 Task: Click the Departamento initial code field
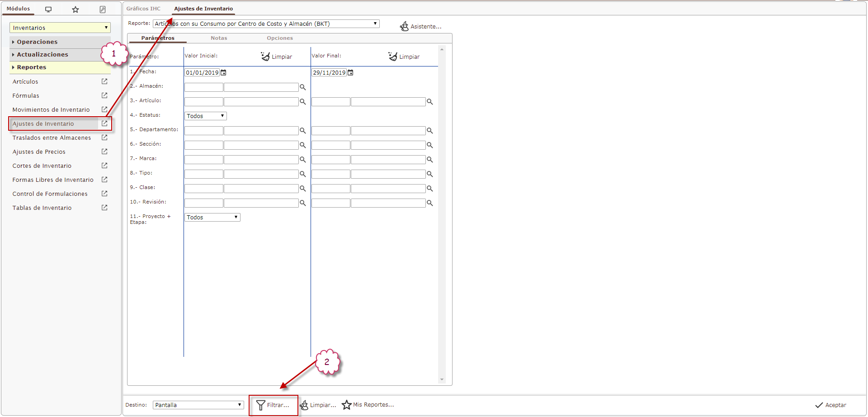tap(203, 131)
